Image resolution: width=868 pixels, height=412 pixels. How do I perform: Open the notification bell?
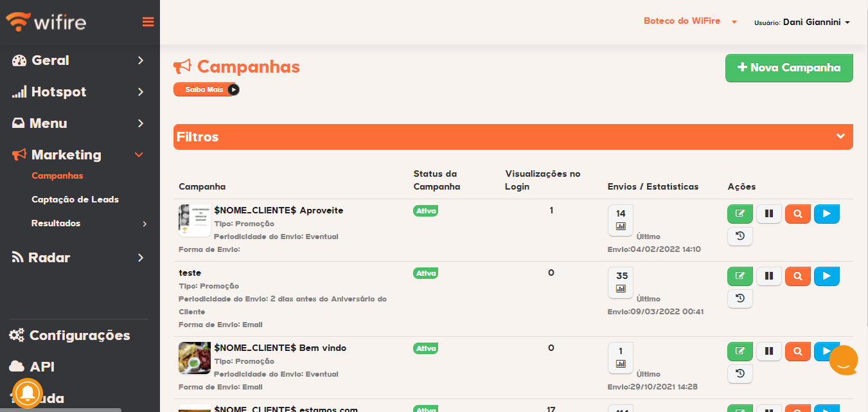(27, 393)
